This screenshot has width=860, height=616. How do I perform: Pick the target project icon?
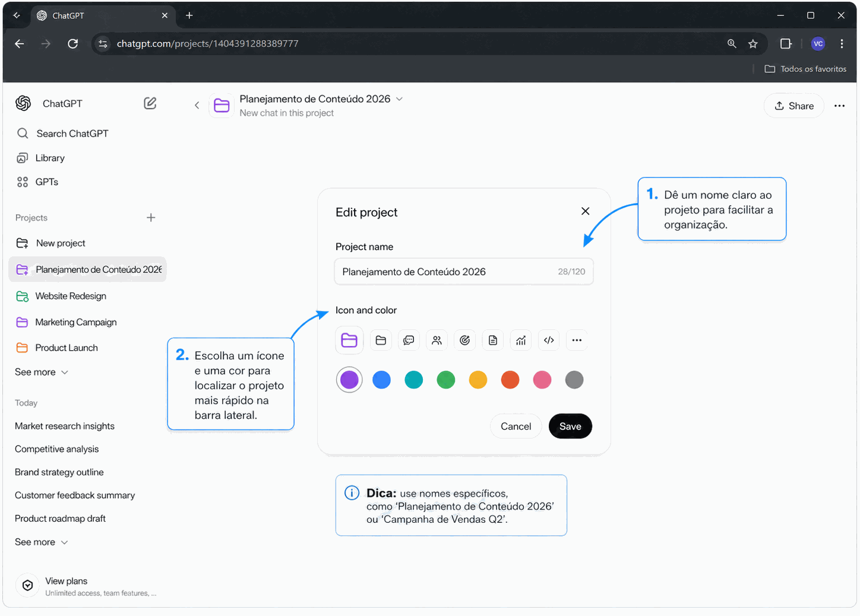coord(464,340)
